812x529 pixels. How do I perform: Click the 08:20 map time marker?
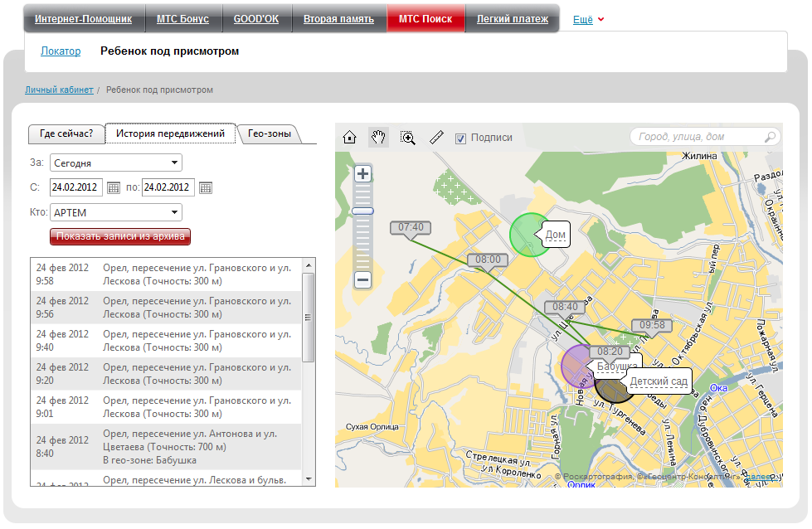click(610, 352)
